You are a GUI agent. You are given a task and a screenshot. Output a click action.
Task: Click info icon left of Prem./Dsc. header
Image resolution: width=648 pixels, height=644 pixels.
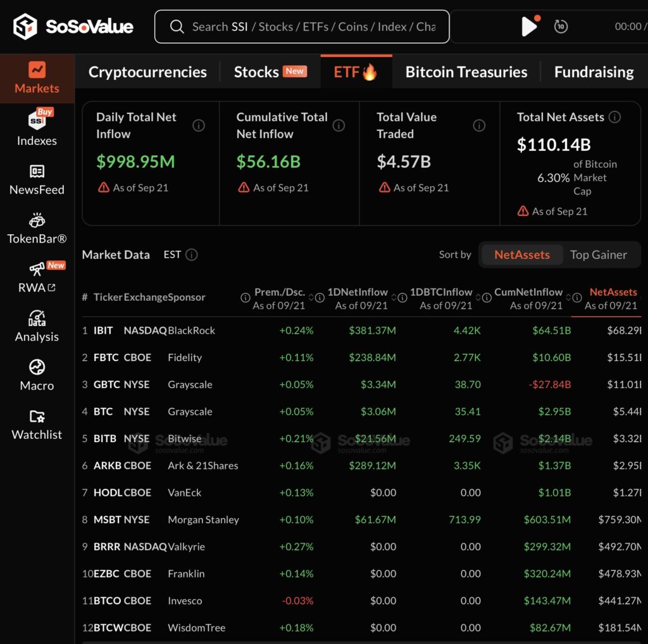tap(245, 298)
